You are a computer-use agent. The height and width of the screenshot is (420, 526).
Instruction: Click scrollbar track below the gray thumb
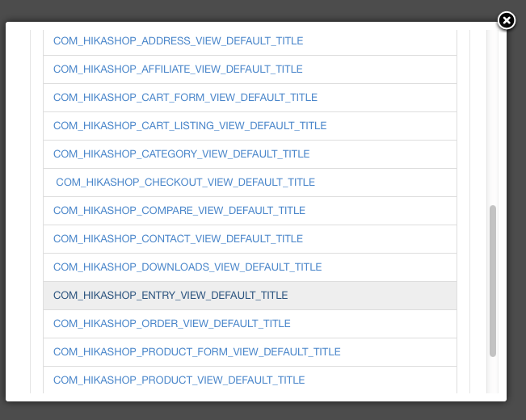[x=492, y=375]
